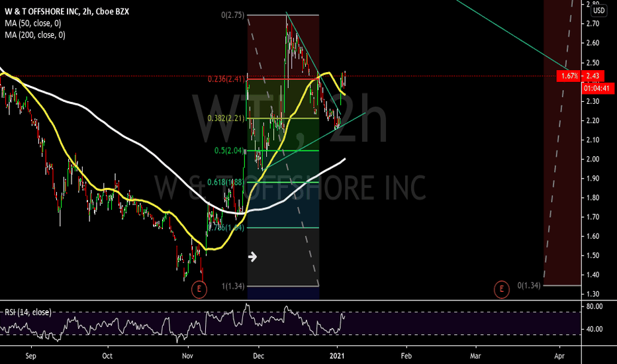The image size is (617, 364).
Task: Click the 2.10 tick on the price axis
Action: (x=593, y=140)
